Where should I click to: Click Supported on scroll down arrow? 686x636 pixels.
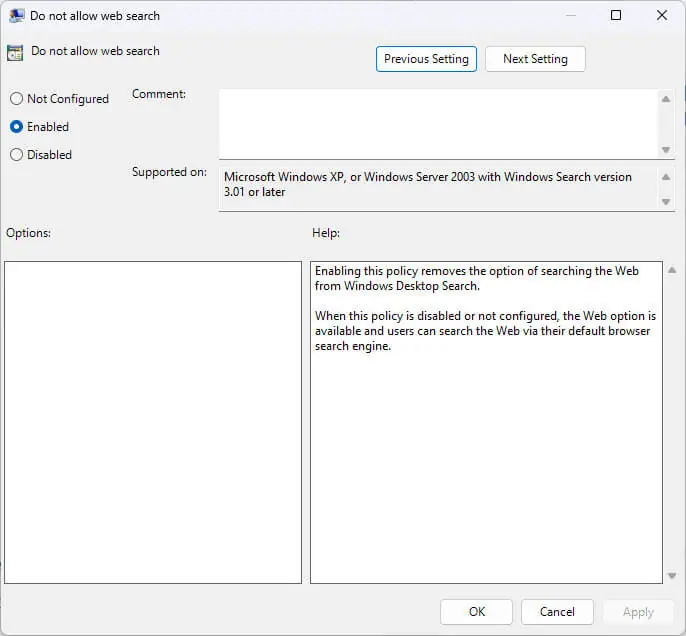(666, 202)
